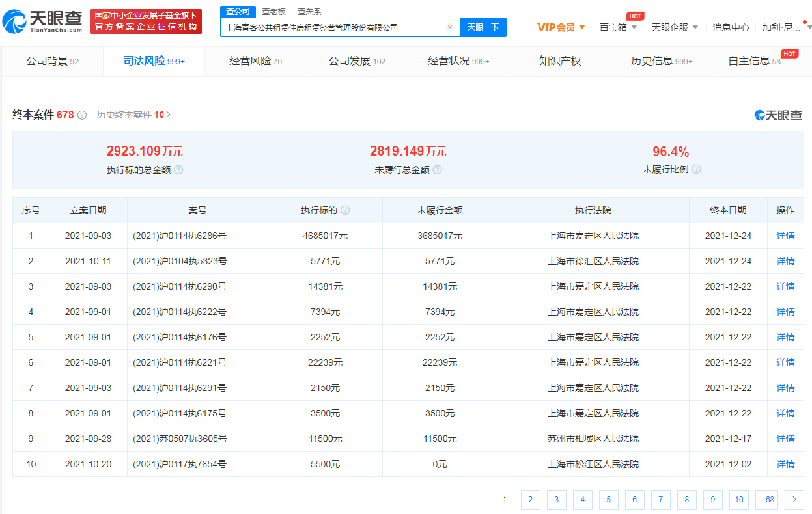Open 详情 for case 沪0114执6286号
This screenshot has width=812, height=514.
tap(785, 236)
